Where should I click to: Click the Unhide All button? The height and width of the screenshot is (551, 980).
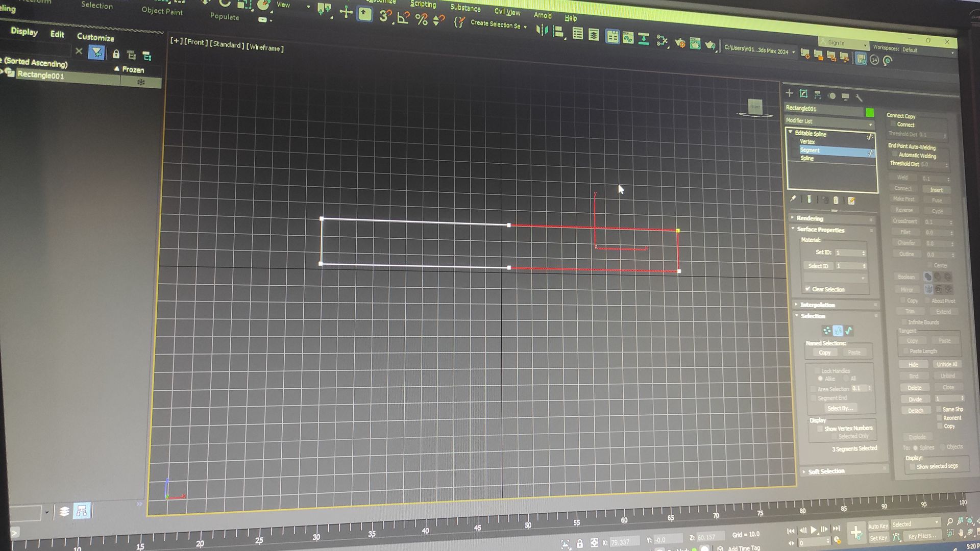[947, 364]
